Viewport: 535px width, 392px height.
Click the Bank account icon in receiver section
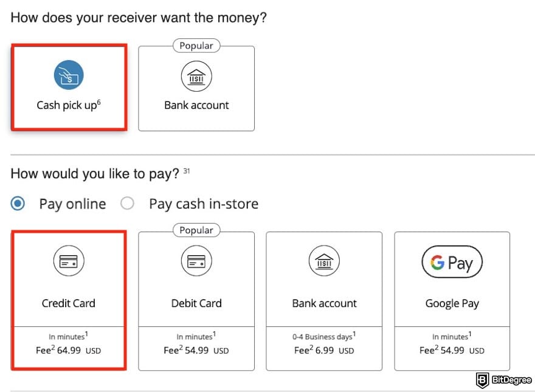pos(196,77)
